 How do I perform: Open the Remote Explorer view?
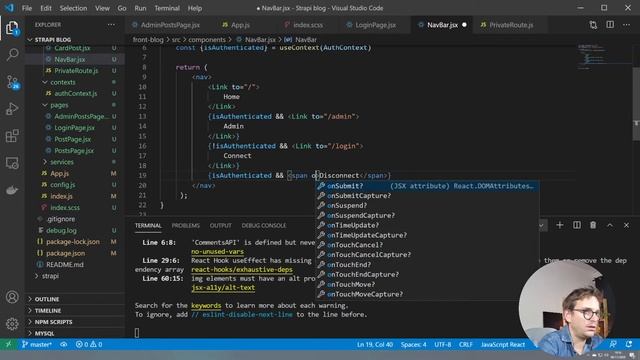tap(12, 163)
